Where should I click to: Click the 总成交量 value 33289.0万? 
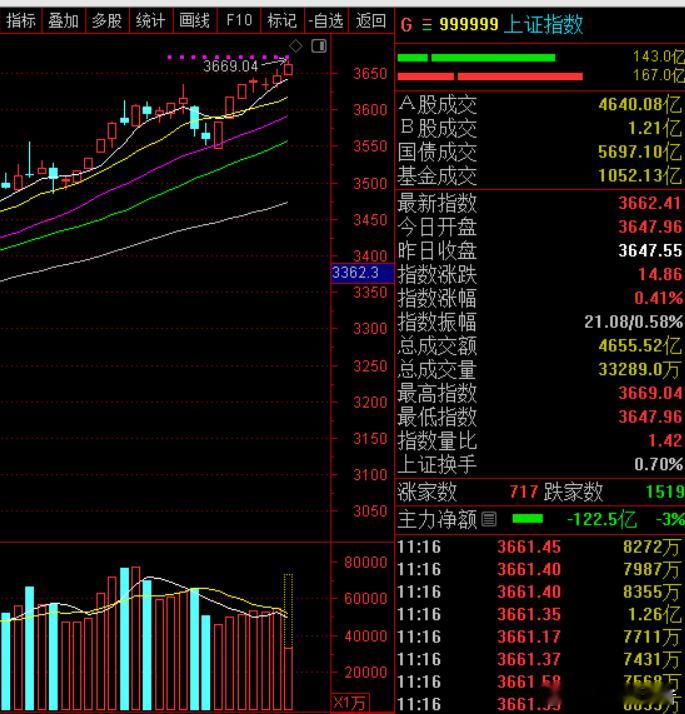[x=639, y=370]
